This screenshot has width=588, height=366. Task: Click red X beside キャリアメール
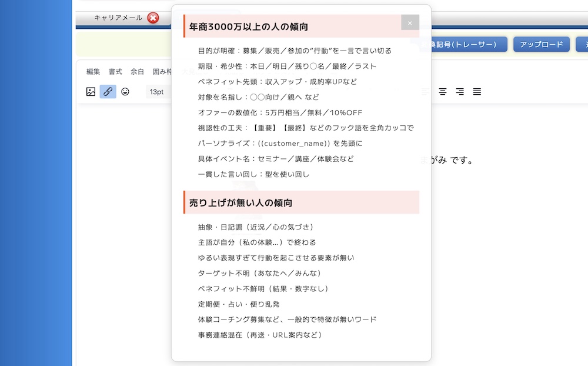point(153,18)
